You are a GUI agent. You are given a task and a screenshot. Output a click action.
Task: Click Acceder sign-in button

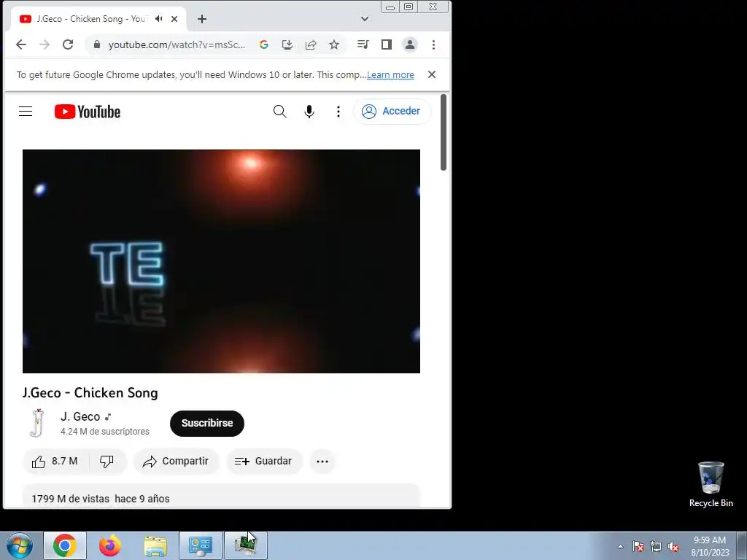pos(392,112)
